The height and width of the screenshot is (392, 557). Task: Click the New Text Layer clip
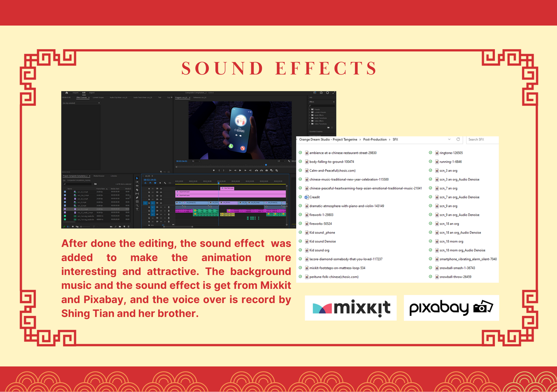tap(227, 188)
